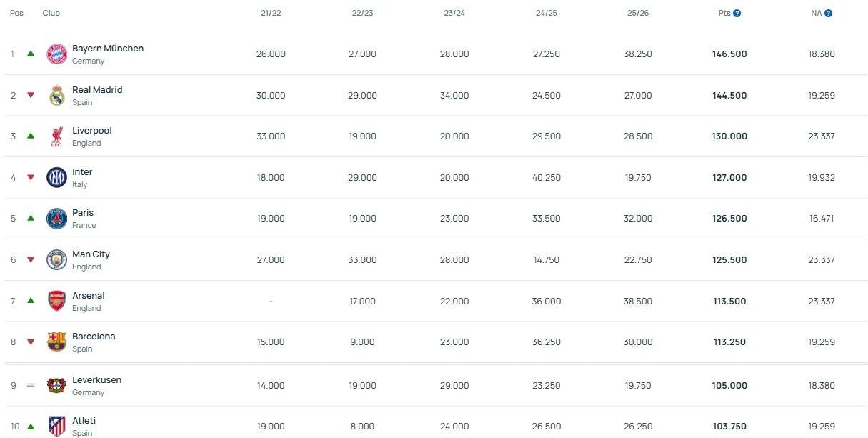This screenshot has width=868, height=438.
Task: Open the Real Madrid club link
Action: coord(97,90)
